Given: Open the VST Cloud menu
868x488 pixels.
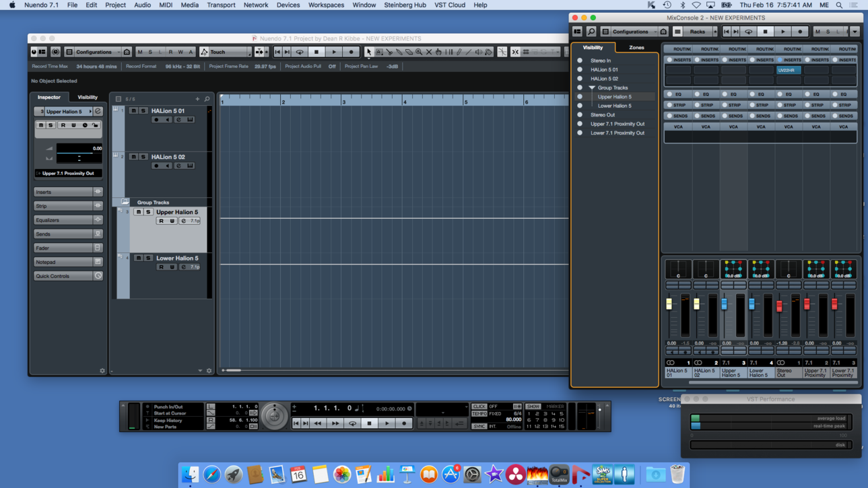Looking at the screenshot, I should click(450, 5).
